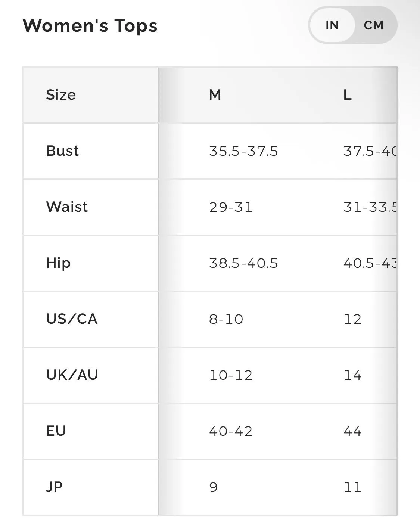Click the Women's Tops heading

[x=90, y=26]
